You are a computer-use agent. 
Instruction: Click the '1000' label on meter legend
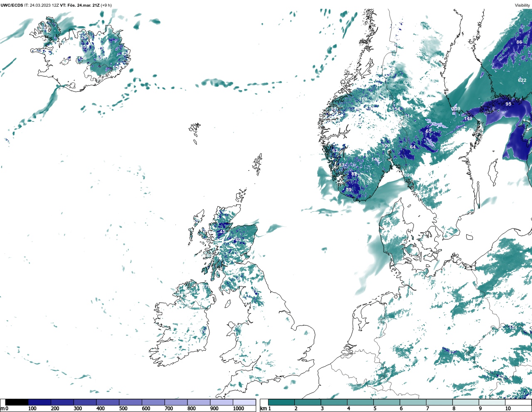(239, 409)
